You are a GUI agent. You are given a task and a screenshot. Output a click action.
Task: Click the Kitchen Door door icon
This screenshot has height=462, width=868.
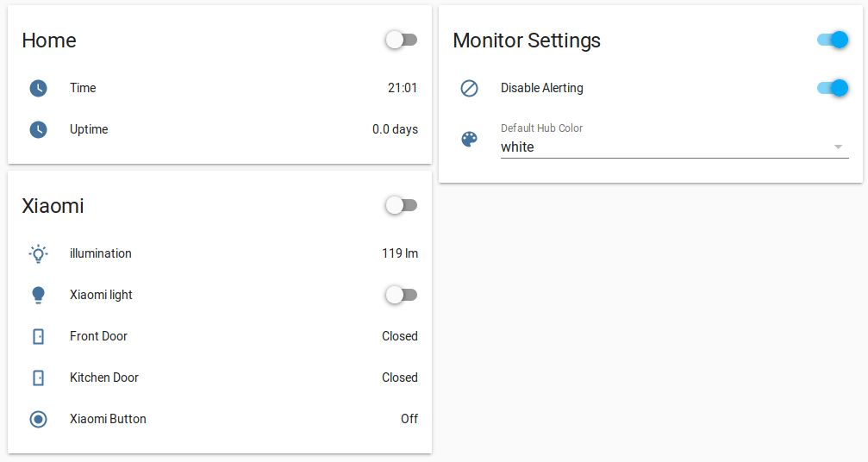38,378
